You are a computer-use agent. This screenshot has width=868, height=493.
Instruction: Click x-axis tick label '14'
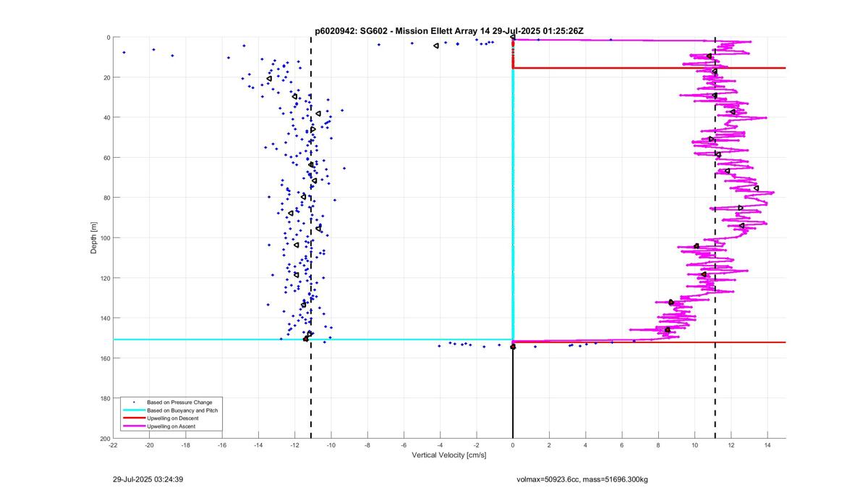point(767,445)
